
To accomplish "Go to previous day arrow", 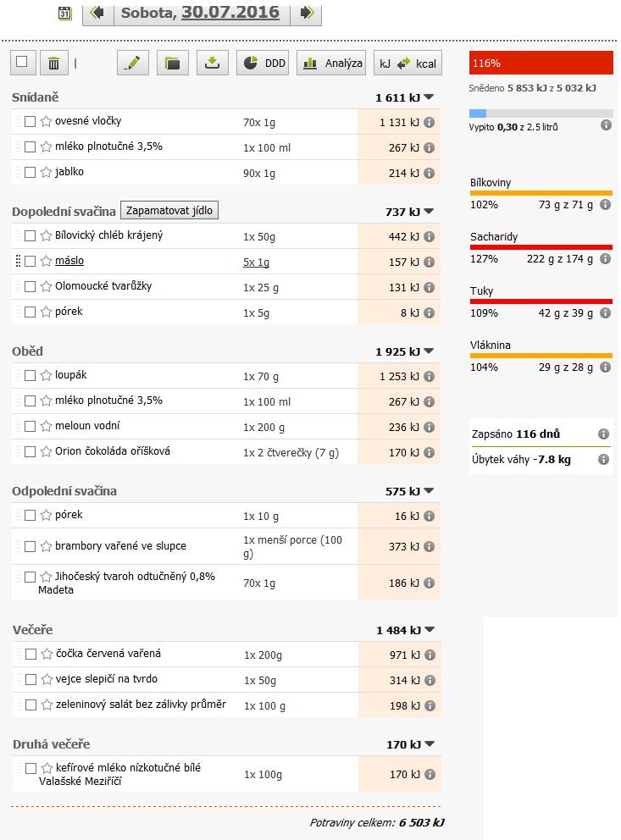I will 97,13.
